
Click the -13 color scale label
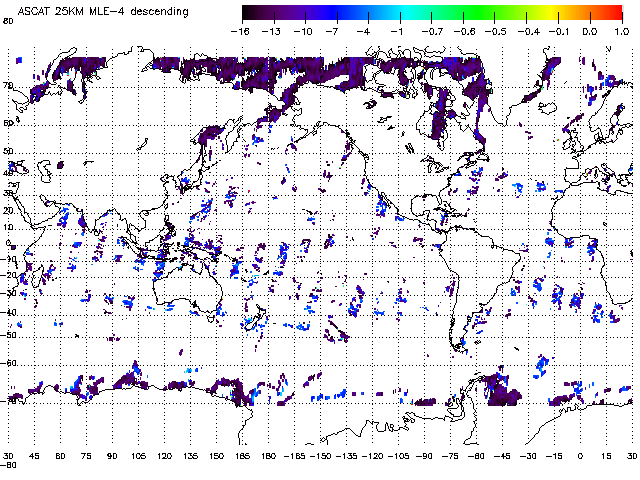coord(271,32)
